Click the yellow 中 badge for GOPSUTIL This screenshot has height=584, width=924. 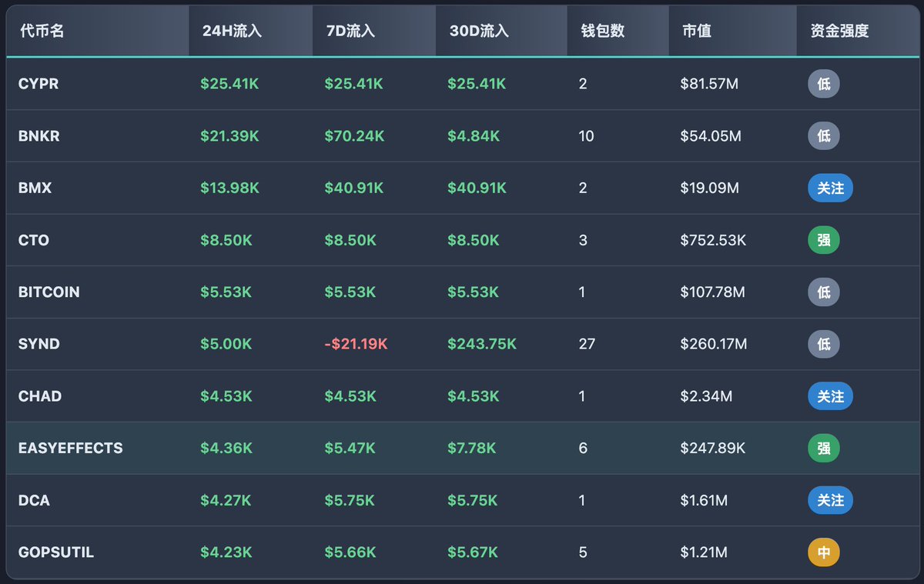[823, 552]
